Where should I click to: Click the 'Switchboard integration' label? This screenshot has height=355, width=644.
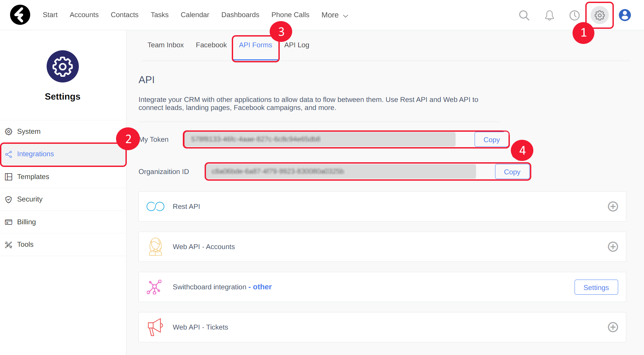coord(209,287)
